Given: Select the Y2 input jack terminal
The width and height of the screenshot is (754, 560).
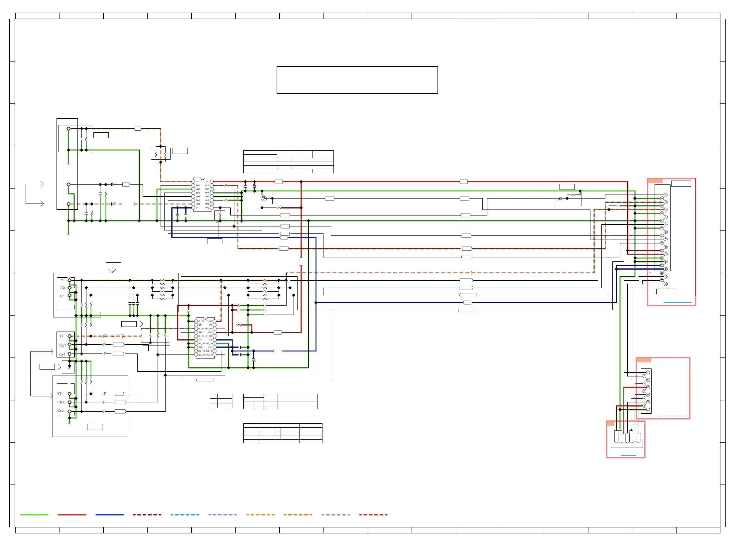Looking at the screenshot, I should tap(69, 394).
